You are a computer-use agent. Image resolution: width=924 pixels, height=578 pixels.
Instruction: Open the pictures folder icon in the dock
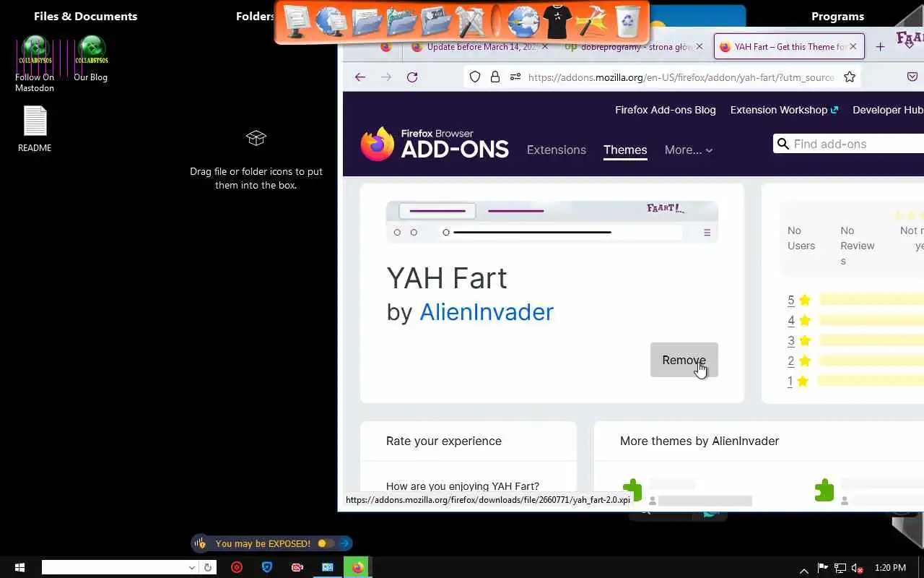[436, 22]
